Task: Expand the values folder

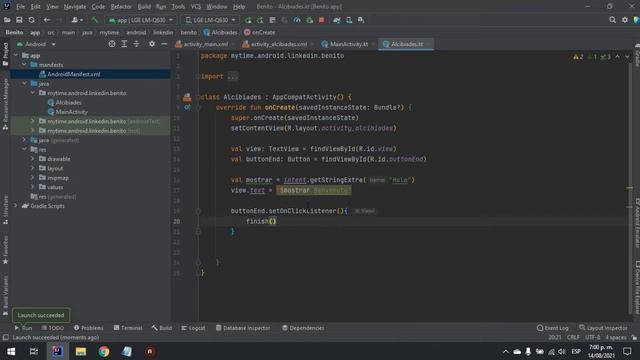Action: [33, 187]
